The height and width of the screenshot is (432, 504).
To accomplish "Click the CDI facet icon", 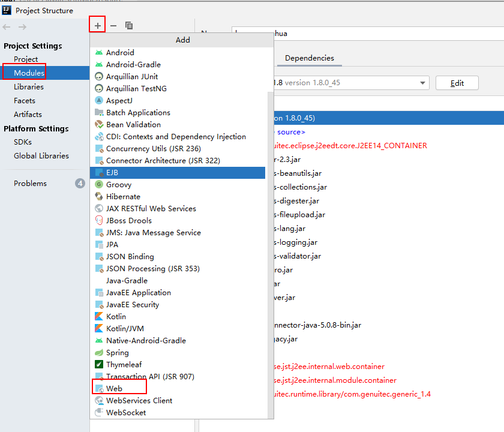I will click(x=99, y=137).
